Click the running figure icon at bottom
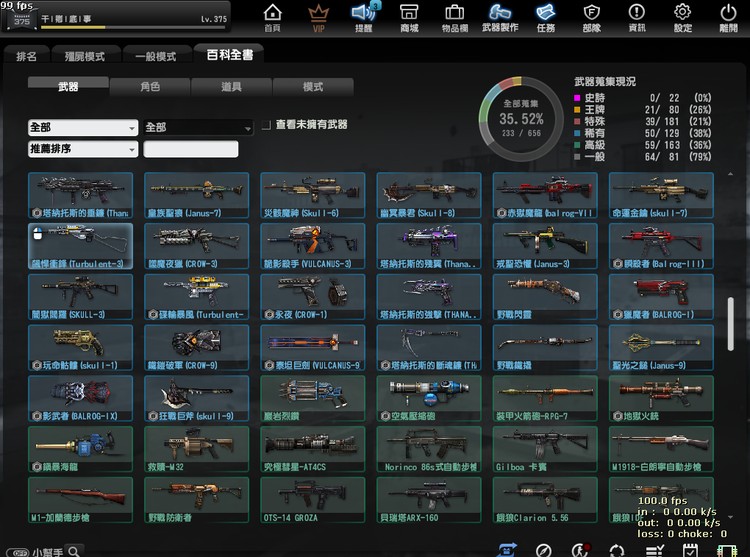 pos(580,550)
